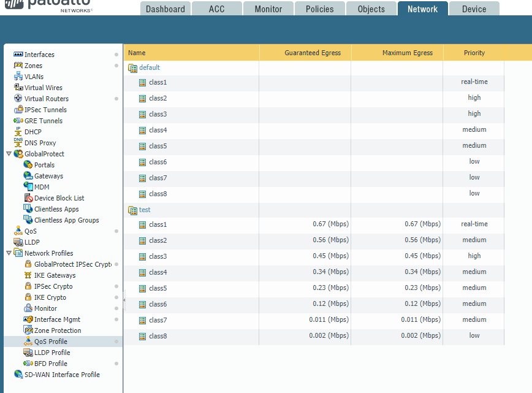Image resolution: width=532 pixels, height=393 pixels.
Task: Switch to the Policies tab
Action: pos(320,9)
